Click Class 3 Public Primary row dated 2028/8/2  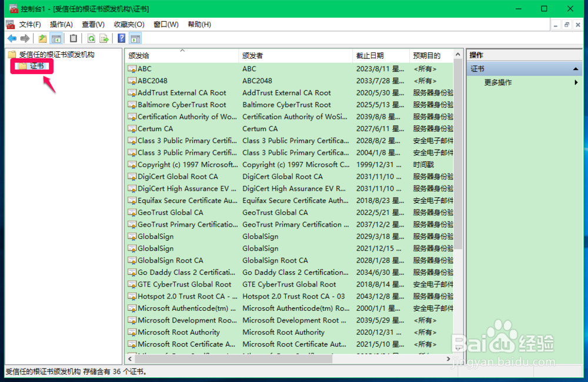click(x=289, y=141)
